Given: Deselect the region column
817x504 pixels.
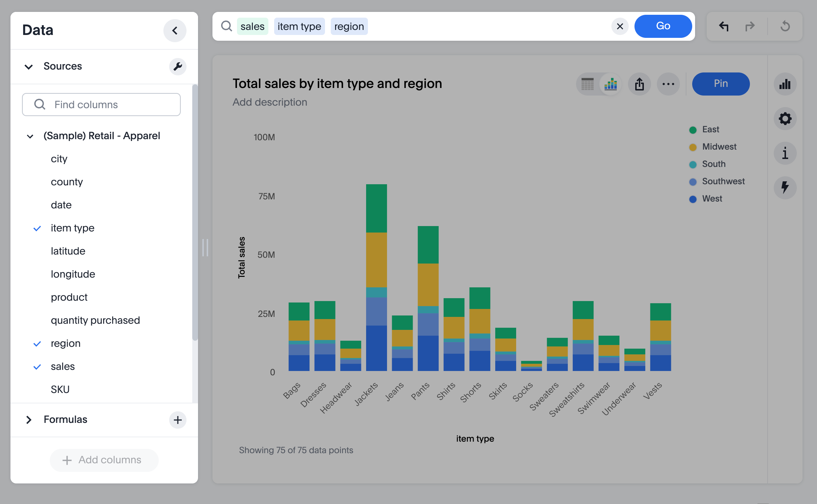Looking at the screenshot, I should click(37, 343).
